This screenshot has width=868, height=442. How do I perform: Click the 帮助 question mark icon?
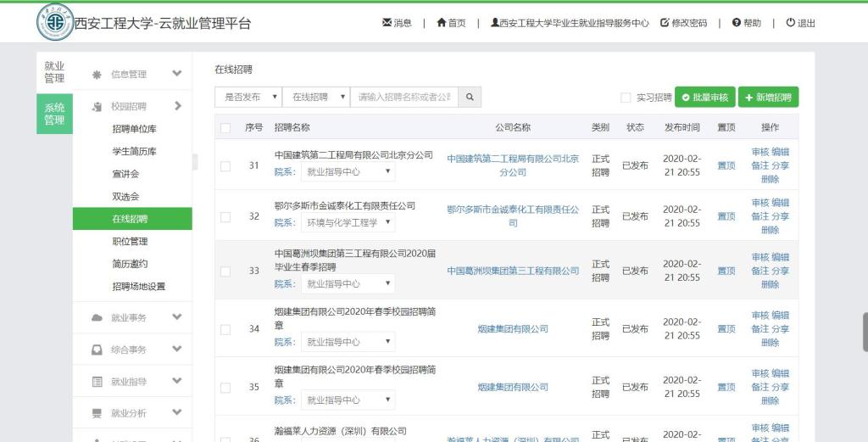737,23
